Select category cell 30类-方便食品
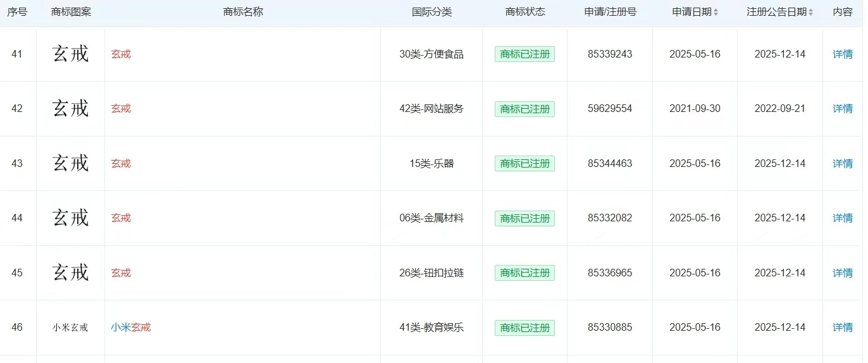868x363 pixels. tap(431, 54)
